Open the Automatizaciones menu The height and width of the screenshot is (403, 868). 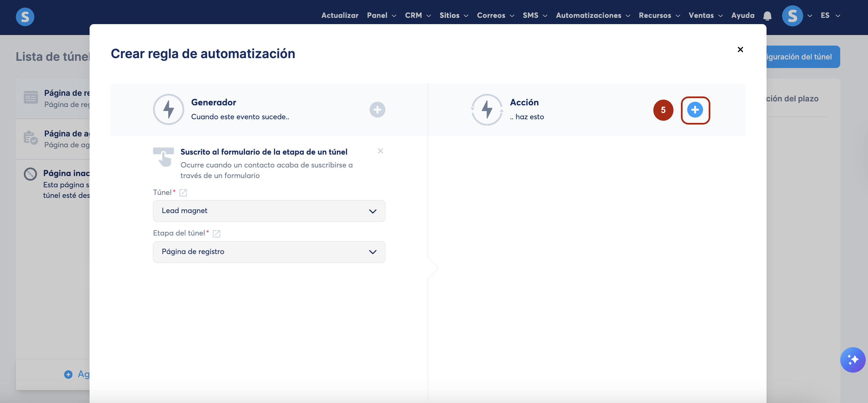(592, 16)
